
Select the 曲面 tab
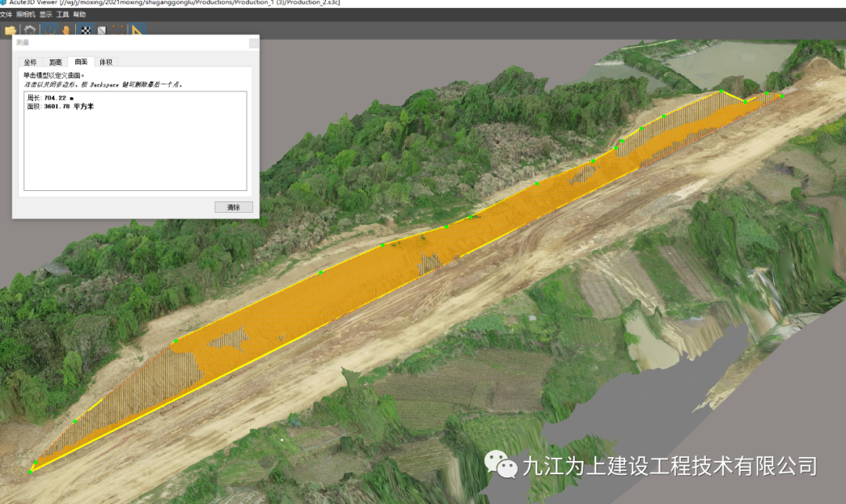[x=81, y=62]
